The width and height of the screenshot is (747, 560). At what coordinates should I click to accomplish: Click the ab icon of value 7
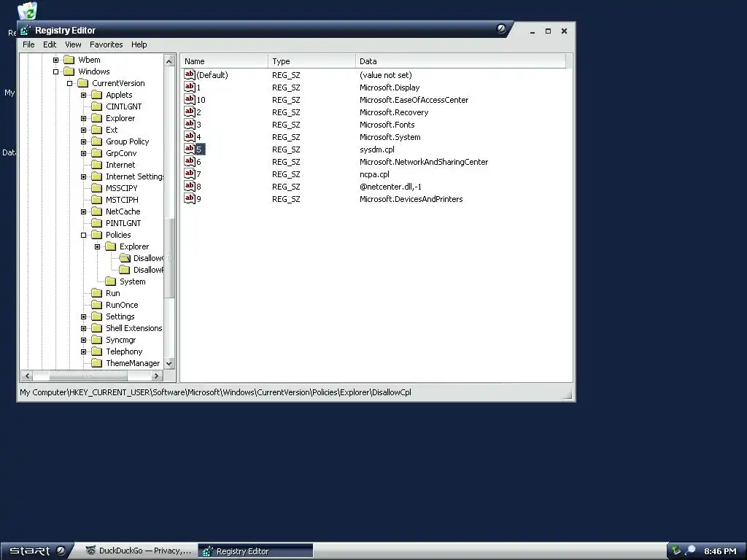click(190, 174)
